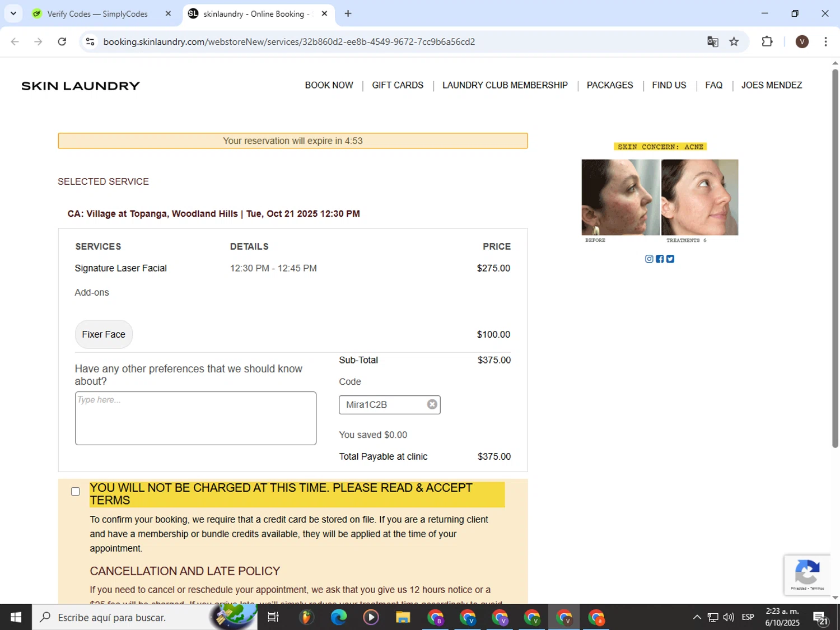The height and width of the screenshot is (630, 840).
Task: Click the reCAPTCHA badge
Action: click(x=807, y=575)
